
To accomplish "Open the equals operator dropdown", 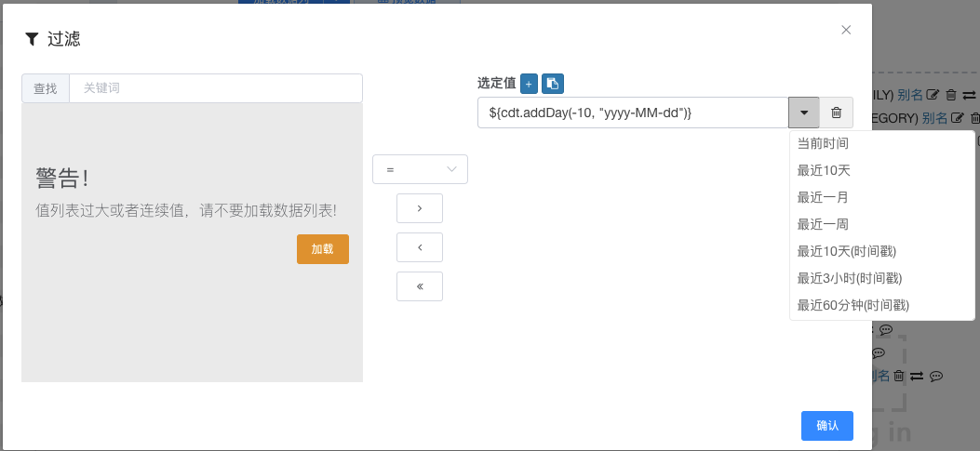I will (420, 169).
